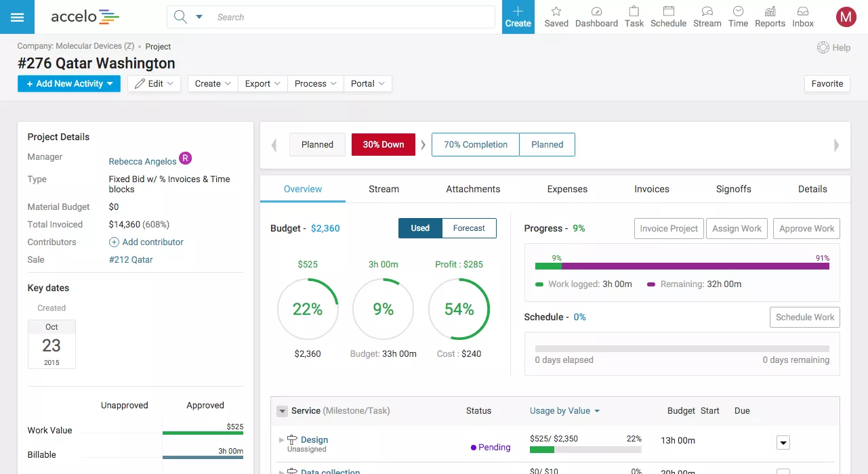Click the Invoice Project button
The image size is (868, 474).
pyautogui.click(x=669, y=228)
